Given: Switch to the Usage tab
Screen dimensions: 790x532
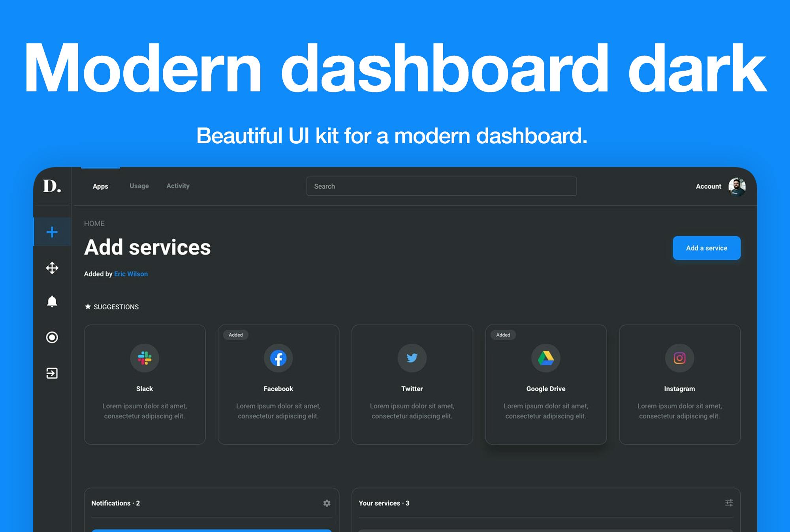Looking at the screenshot, I should point(139,186).
